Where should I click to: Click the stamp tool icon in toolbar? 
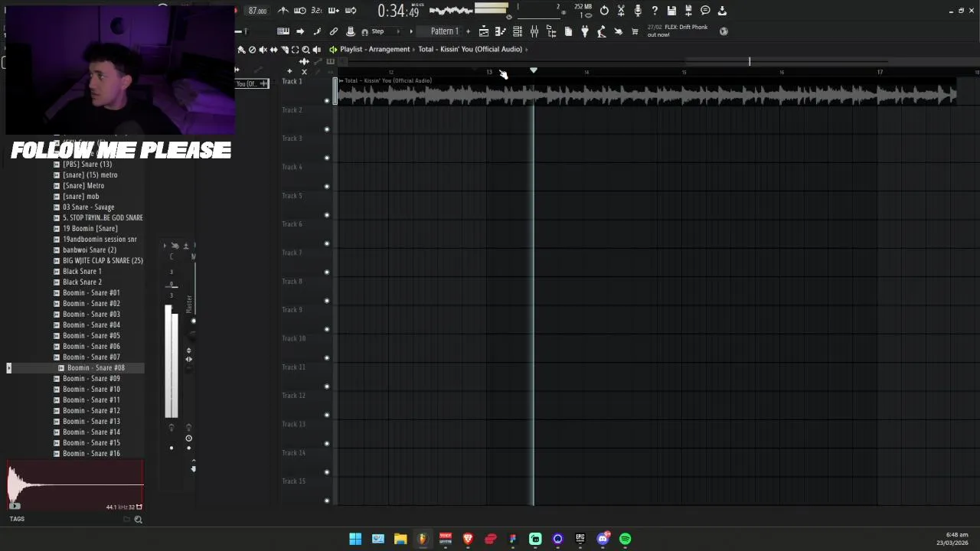[351, 31]
